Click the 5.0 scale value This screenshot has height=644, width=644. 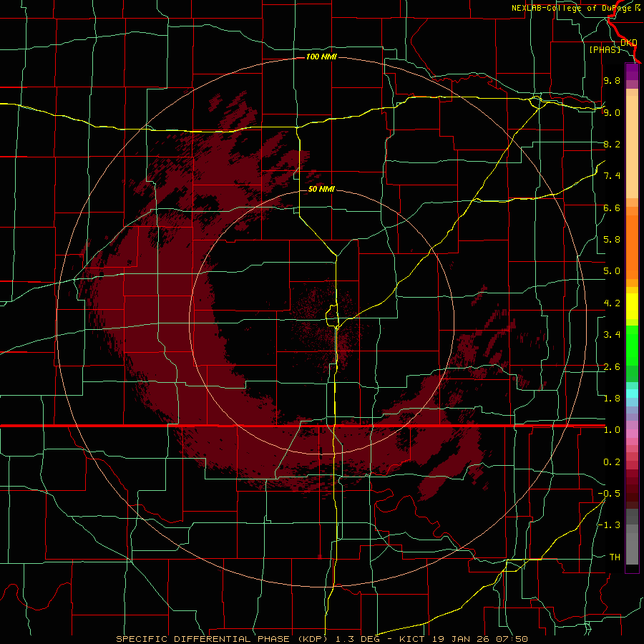click(612, 271)
